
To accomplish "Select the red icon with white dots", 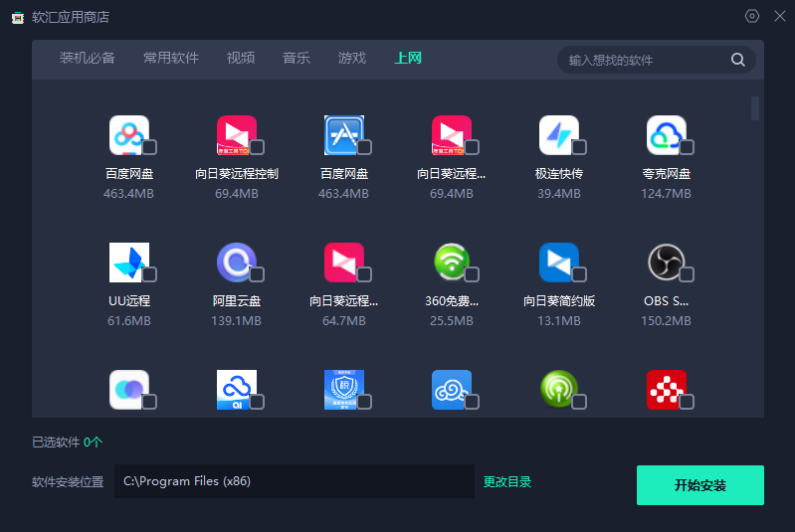I will pyautogui.click(x=667, y=390).
